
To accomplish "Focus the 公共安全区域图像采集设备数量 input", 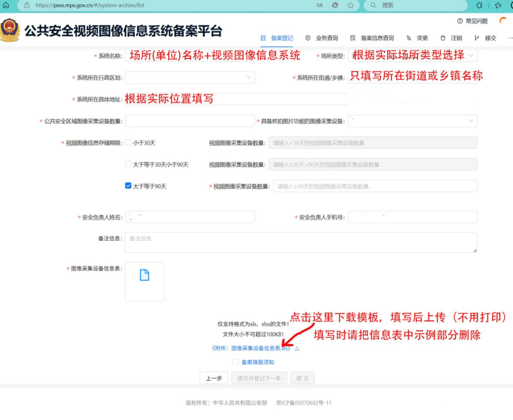I will click(x=190, y=121).
